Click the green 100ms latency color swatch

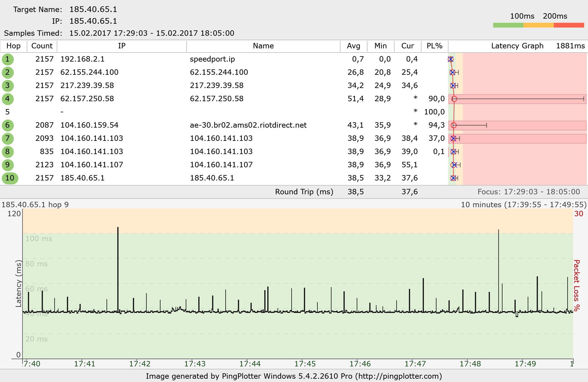[x=508, y=25]
